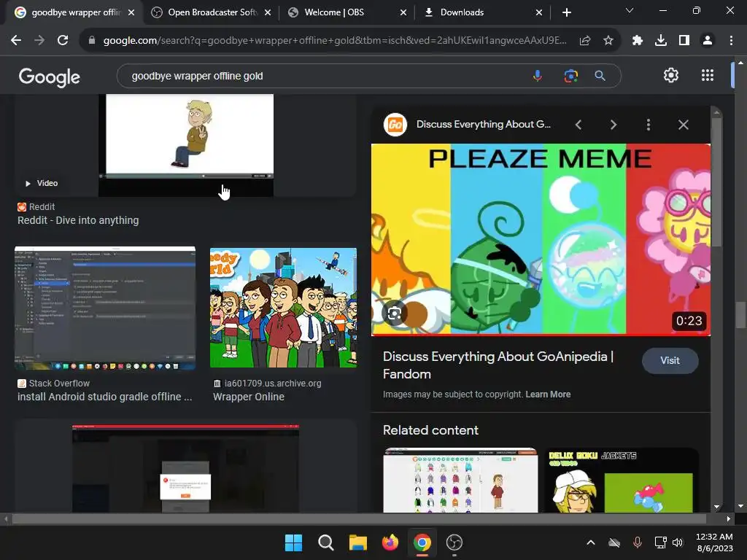Viewport: 747px width, 560px height.
Task: Open Wrapper Online archive.org result
Action: pyautogui.click(x=249, y=397)
